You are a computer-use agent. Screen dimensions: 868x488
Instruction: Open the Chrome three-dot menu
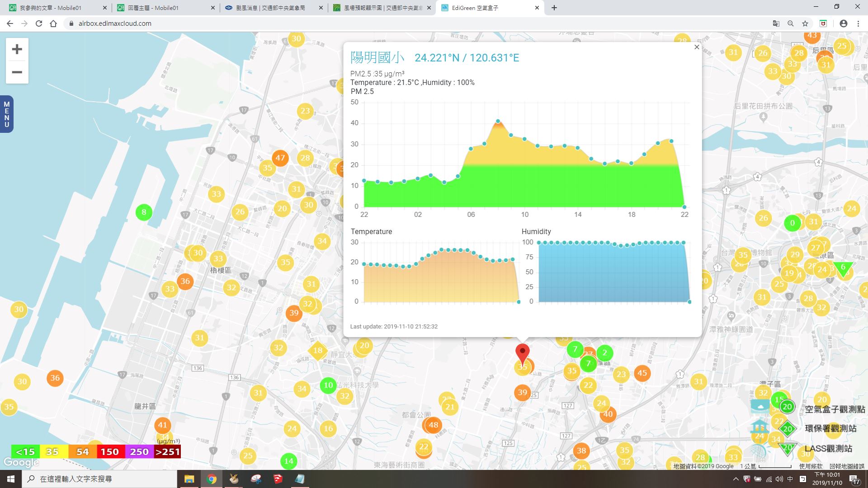858,23
